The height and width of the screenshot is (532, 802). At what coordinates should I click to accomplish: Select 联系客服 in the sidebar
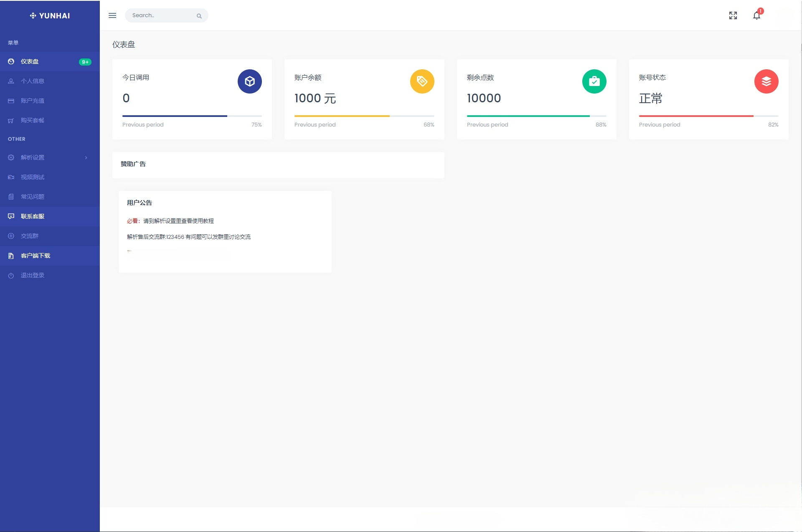click(33, 216)
